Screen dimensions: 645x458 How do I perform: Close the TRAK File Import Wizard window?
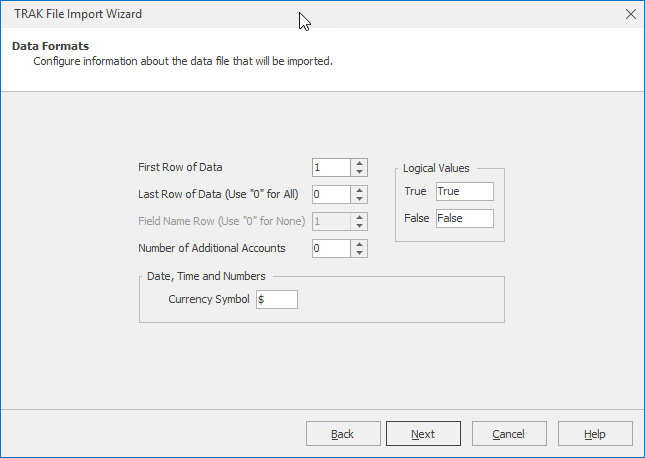pos(630,14)
